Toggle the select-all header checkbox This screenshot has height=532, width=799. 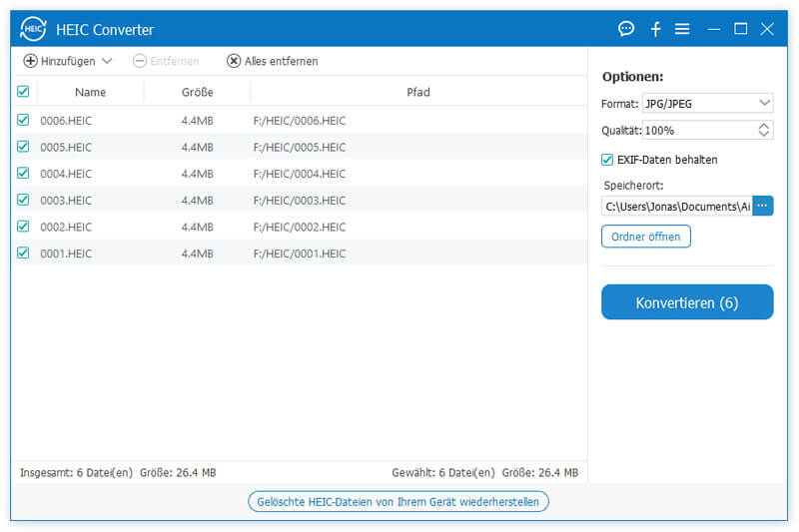23,92
